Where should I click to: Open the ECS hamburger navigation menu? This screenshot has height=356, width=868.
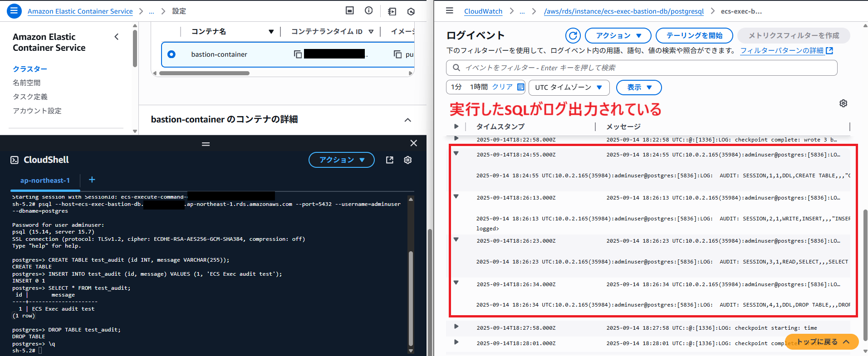pos(14,11)
